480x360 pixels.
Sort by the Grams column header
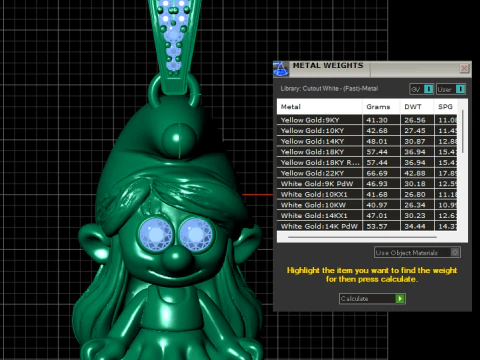tap(381, 107)
